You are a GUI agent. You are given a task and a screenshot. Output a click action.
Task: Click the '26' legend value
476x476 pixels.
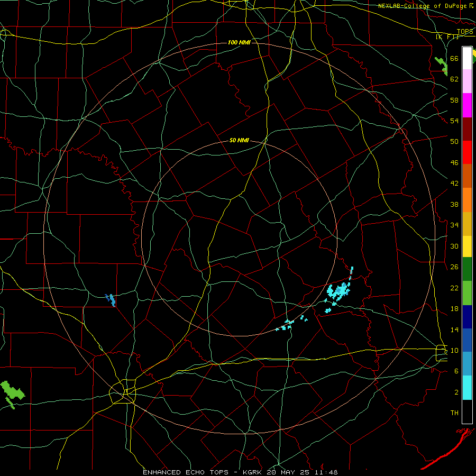tap(454, 267)
